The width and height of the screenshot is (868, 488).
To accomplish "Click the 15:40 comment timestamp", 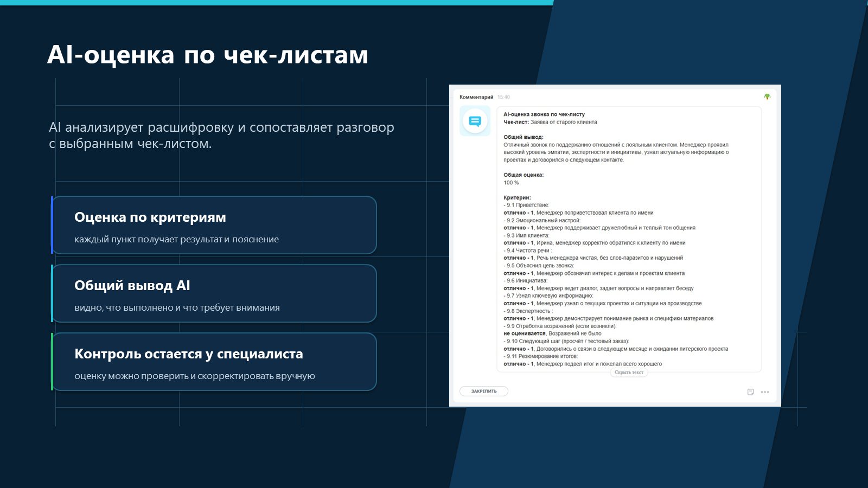I will coord(503,97).
